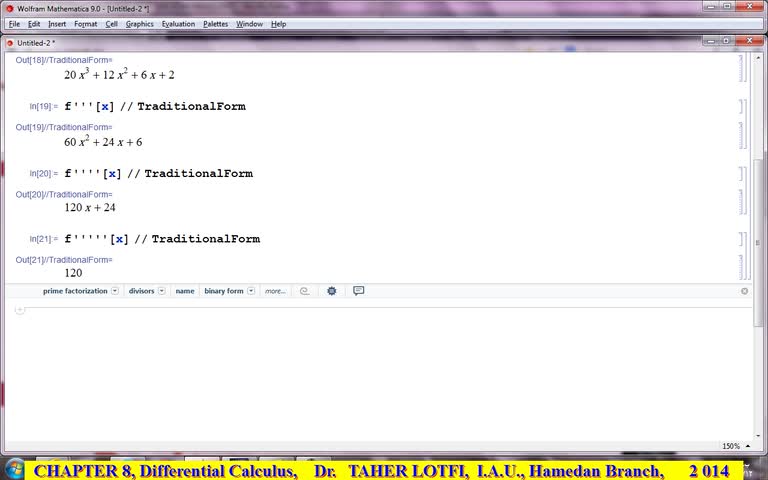The image size is (768, 480).
Task: Click the divisors suggestion
Action: pos(142,291)
